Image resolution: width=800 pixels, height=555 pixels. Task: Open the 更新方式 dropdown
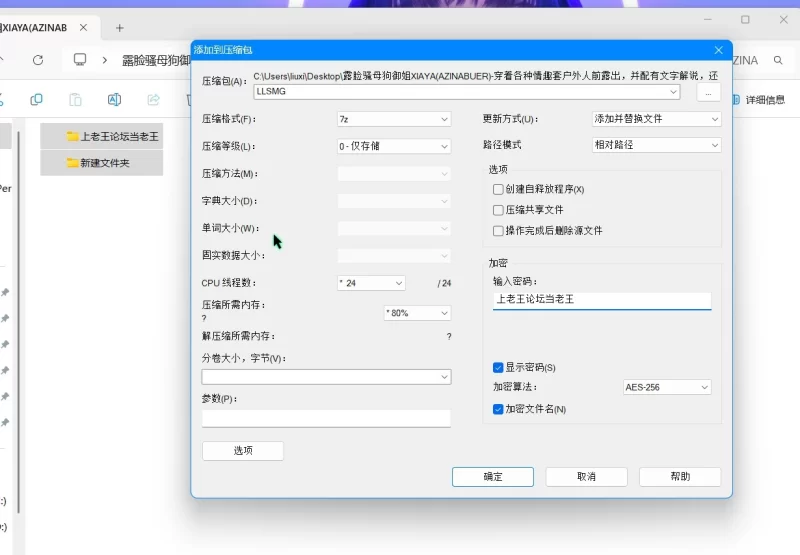point(656,119)
